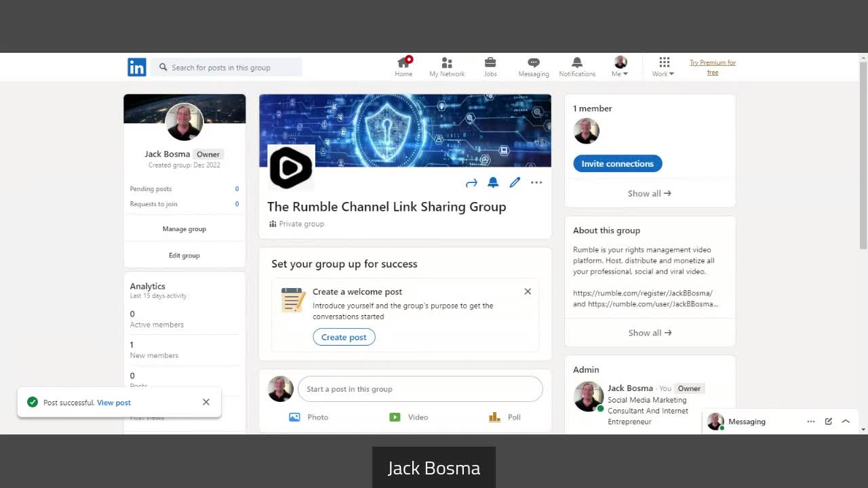The image size is (868, 488).
Task: Add a Video to the post
Action: [409, 417]
